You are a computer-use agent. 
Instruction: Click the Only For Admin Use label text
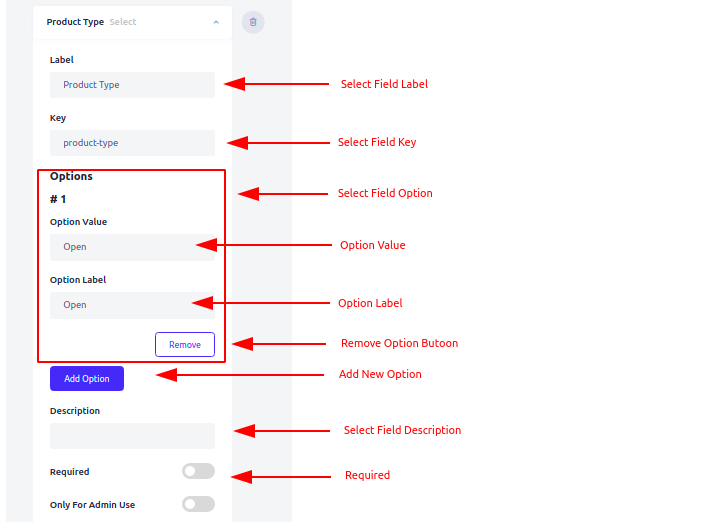pyautogui.click(x=92, y=505)
